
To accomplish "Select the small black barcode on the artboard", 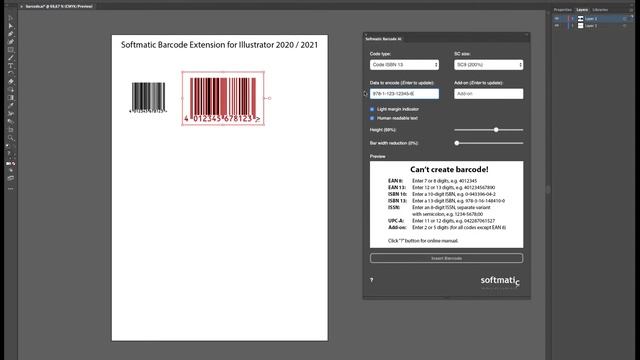I will pos(148,98).
